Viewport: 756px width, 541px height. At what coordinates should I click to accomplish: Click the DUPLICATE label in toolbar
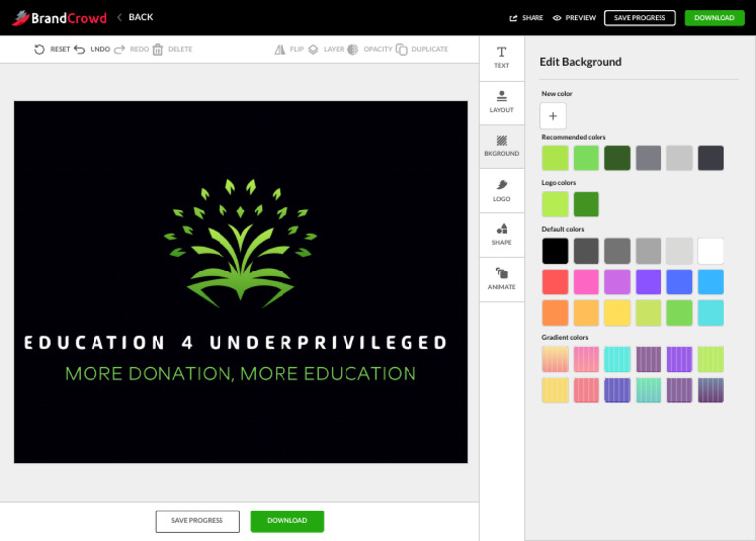click(x=429, y=49)
